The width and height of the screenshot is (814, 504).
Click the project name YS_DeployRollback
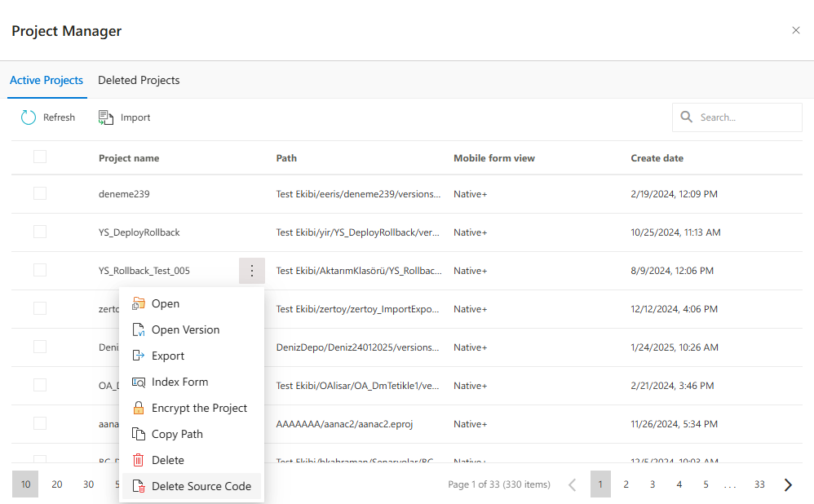tap(139, 232)
